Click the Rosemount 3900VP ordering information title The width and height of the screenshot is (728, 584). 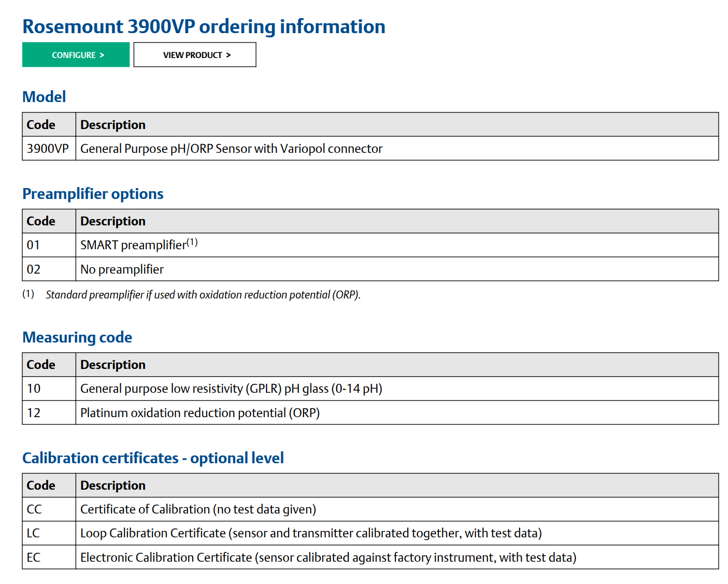(204, 27)
